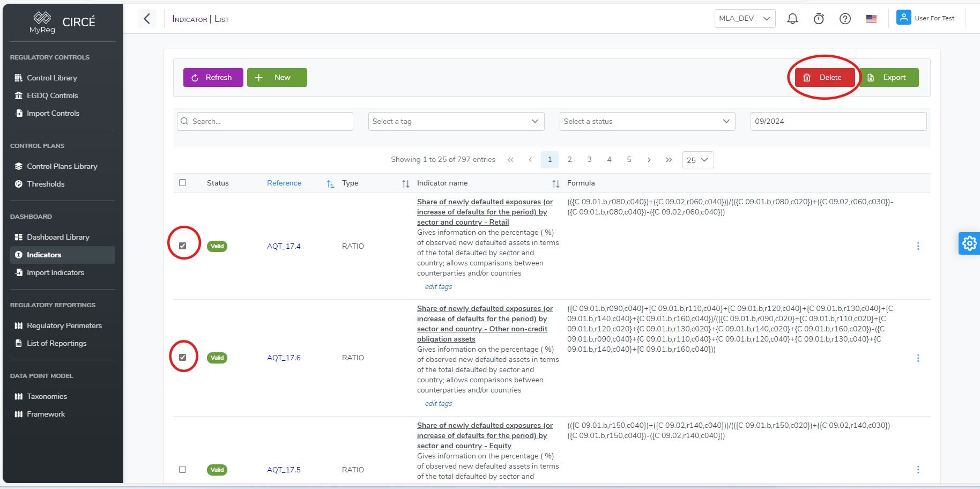Click the notifications bell icon

coord(792,19)
